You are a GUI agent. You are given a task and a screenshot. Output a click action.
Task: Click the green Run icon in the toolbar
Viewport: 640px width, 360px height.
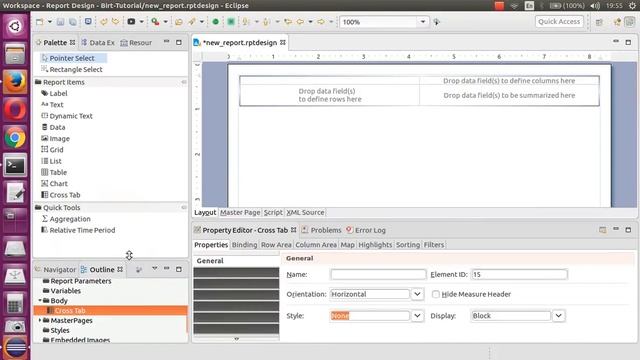pyautogui.click(x=216, y=22)
